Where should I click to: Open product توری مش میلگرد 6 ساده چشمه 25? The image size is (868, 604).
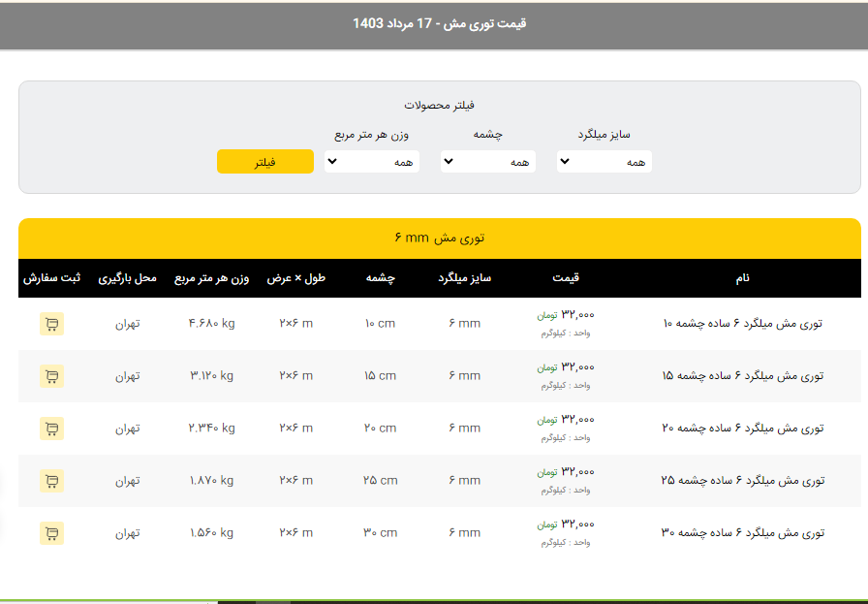[x=742, y=481]
